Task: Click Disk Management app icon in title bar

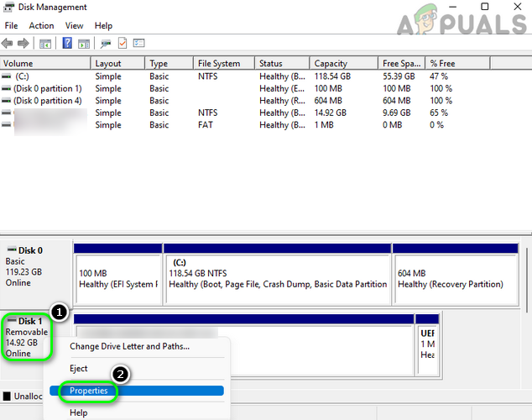Action: click(9, 7)
